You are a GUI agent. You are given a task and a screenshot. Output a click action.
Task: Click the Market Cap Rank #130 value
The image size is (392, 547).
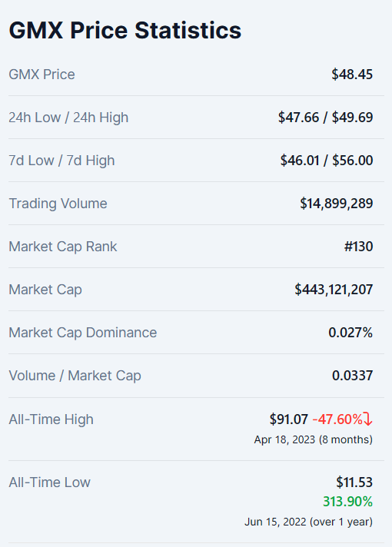(x=358, y=247)
